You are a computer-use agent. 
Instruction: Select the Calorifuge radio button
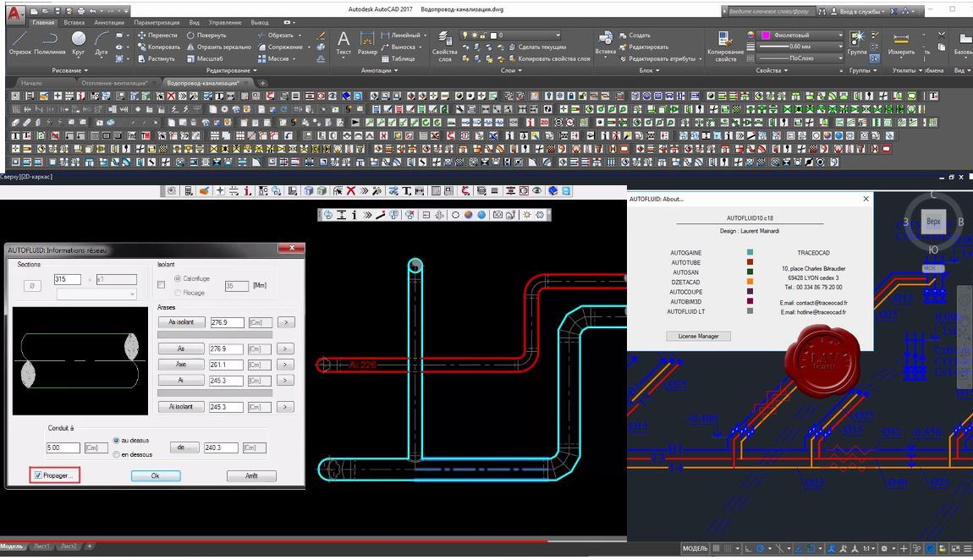pyautogui.click(x=178, y=279)
